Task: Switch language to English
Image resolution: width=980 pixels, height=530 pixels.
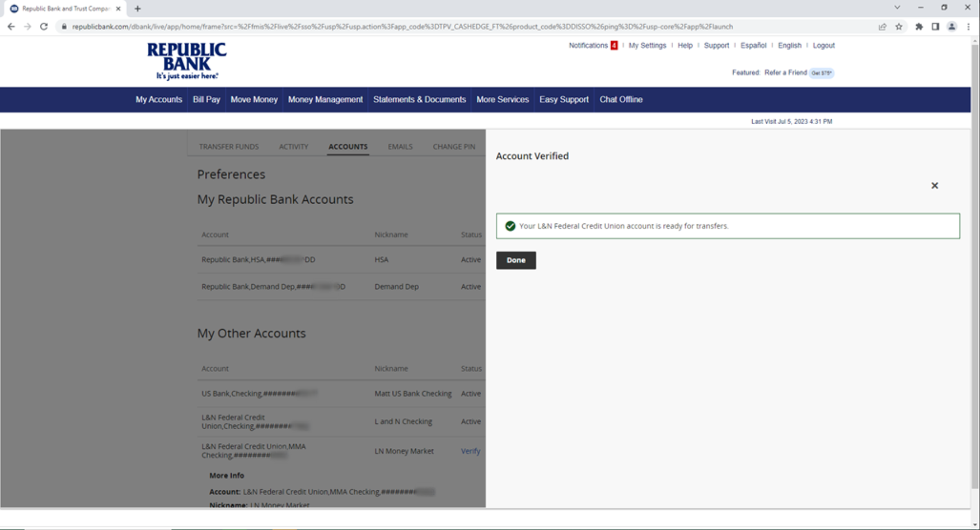Action: click(789, 45)
